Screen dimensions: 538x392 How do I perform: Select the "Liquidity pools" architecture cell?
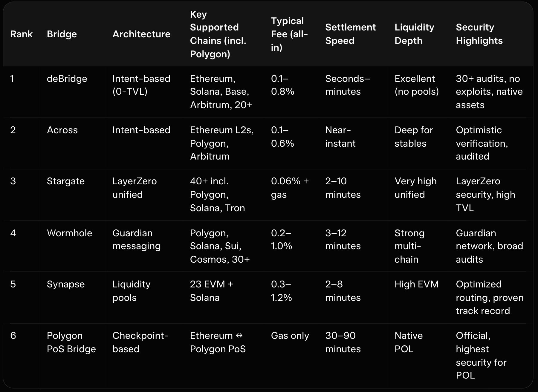point(131,291)
